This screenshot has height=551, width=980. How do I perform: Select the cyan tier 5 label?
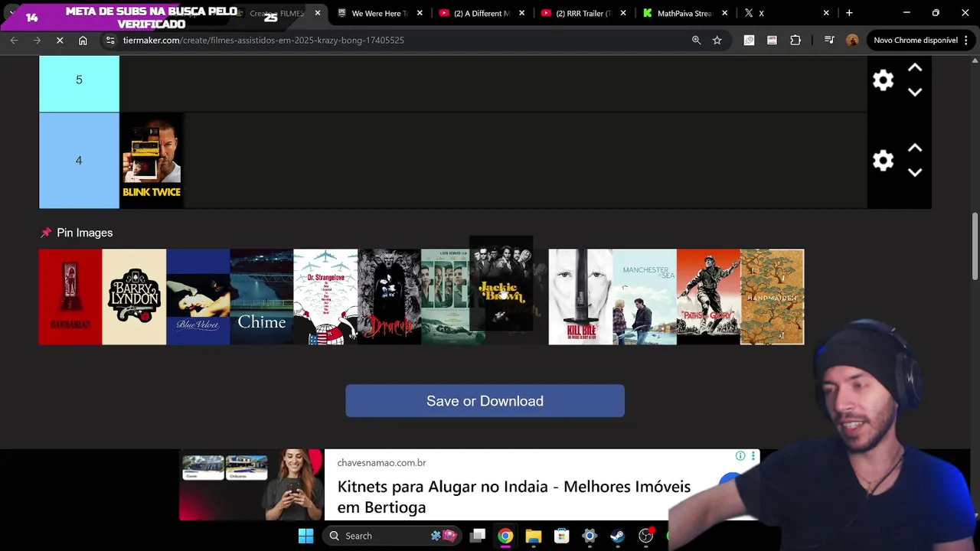pyautogui.click(x=79, y=83)
